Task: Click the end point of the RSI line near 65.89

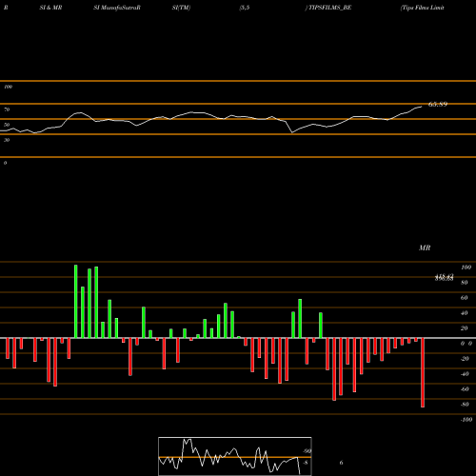Action: pos(422,107)
